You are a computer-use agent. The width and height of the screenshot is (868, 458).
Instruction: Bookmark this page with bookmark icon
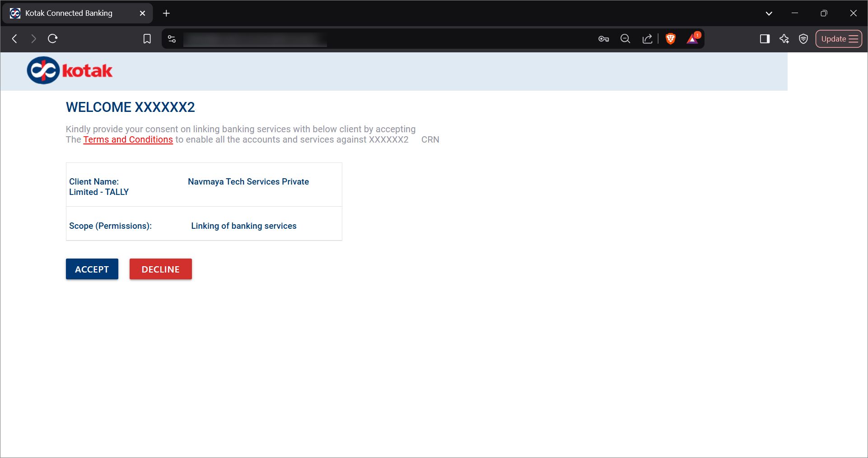[147, 39]
